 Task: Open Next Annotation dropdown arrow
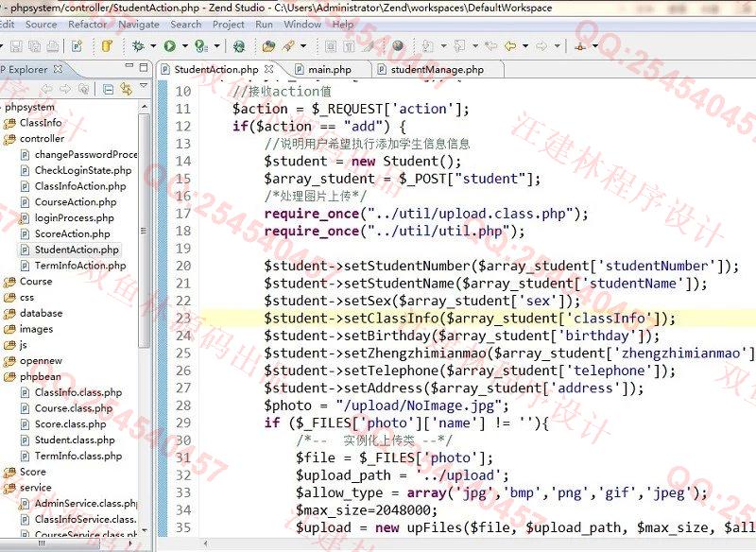pos(443,46)
